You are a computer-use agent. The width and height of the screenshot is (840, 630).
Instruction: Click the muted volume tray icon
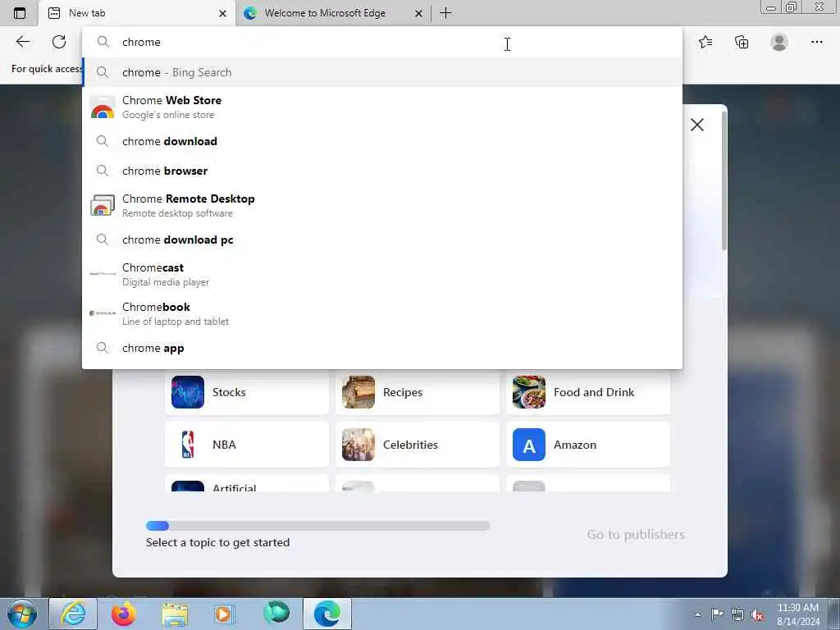click(757, 614)
